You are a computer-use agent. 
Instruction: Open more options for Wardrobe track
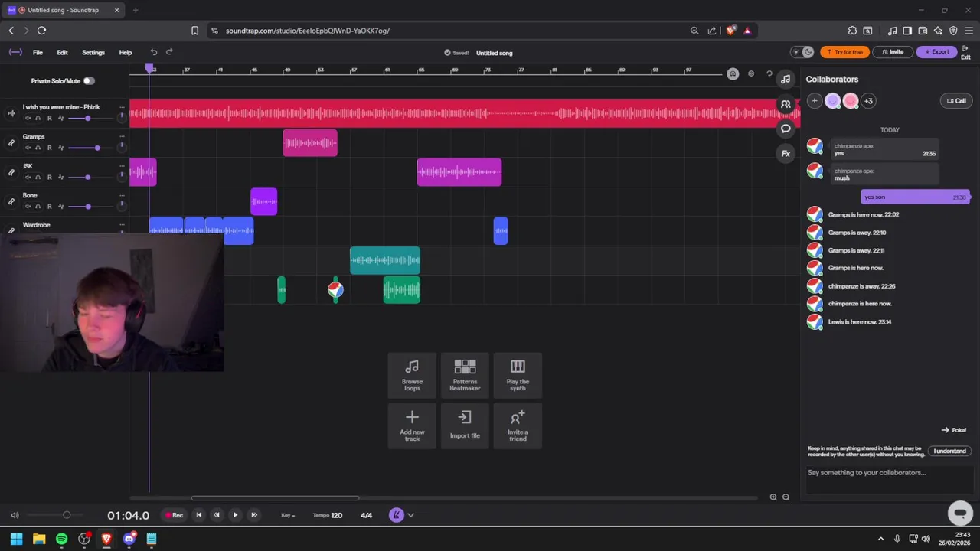[x=122, y=225]
